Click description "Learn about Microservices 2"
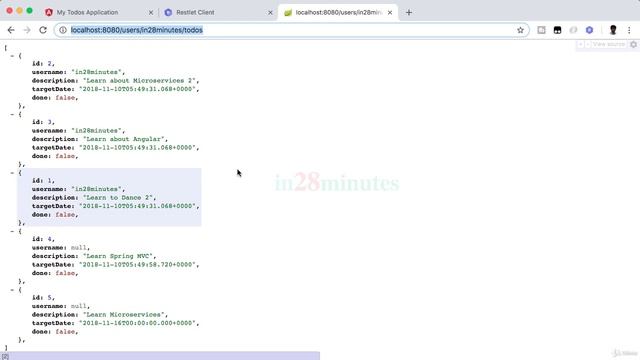This screenshot has width=640, height=360. point(140,81)
